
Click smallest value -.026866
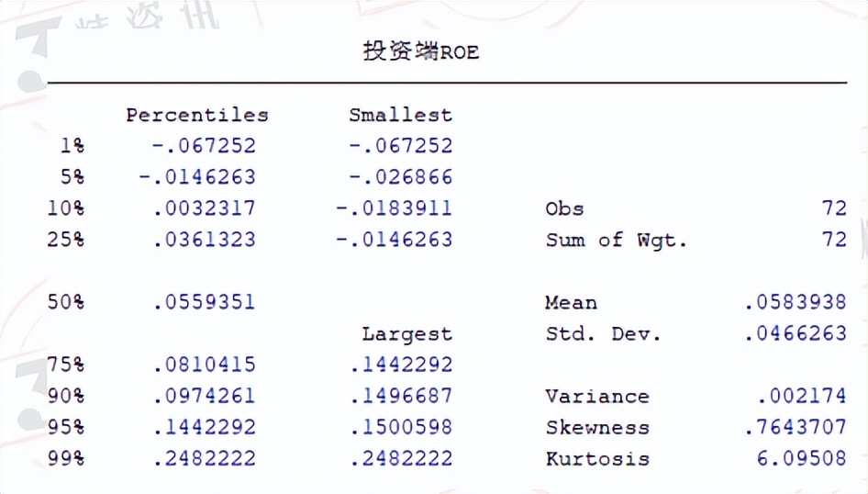click(401, 176)
